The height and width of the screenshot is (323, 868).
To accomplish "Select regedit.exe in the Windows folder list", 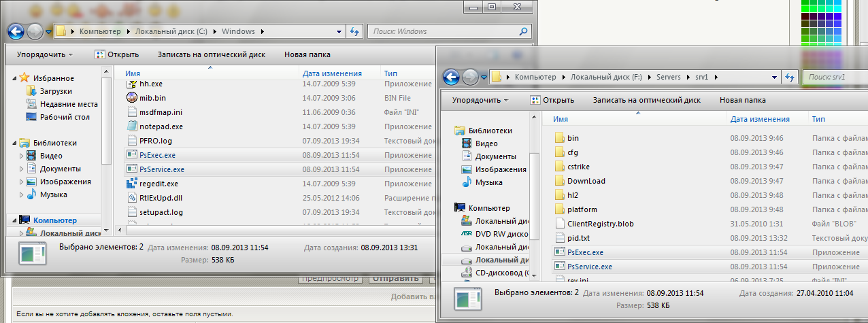I will click(x=158, y=184).
